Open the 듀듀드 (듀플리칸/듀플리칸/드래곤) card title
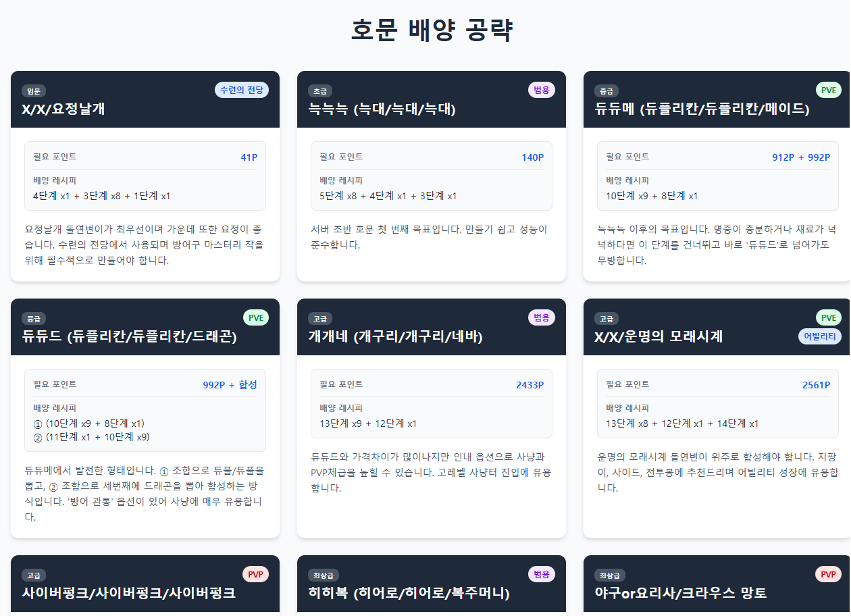Screen dimensions: 851x616 point(130,336)
